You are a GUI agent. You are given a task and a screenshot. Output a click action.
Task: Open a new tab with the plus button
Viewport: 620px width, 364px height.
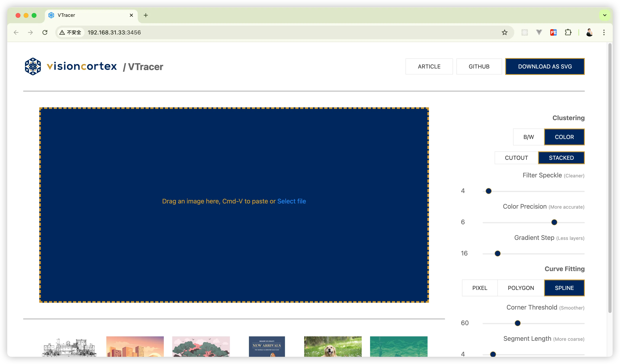point(146,15)
